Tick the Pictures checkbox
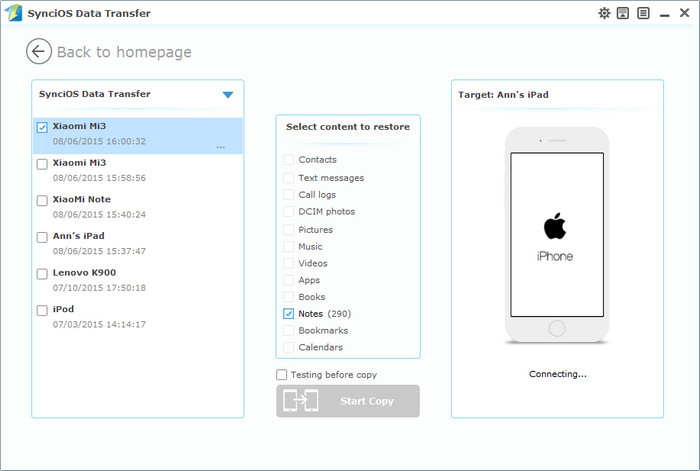 click(x=288, y=230)
